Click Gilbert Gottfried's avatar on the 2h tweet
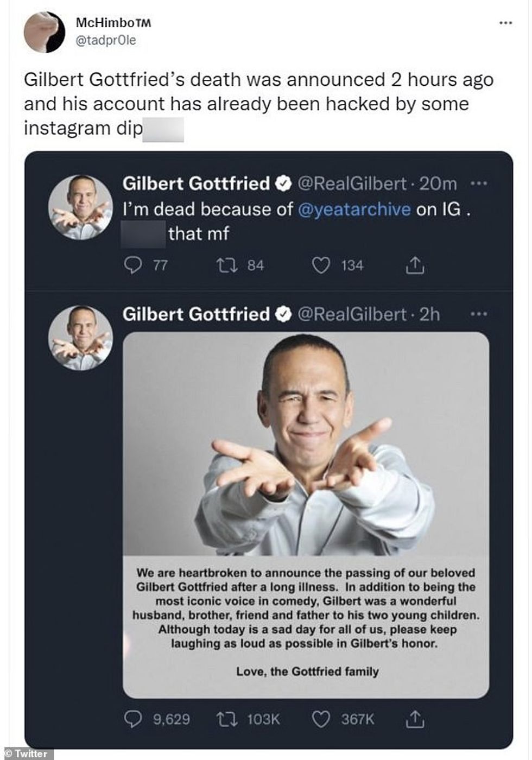Image resolution: width=532 pixels, height=760 pixels. pyautogui.click(x=80, y=338)
